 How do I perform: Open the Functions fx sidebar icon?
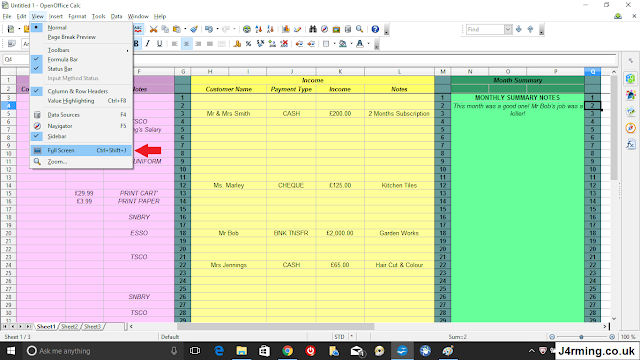click(631, 144)
